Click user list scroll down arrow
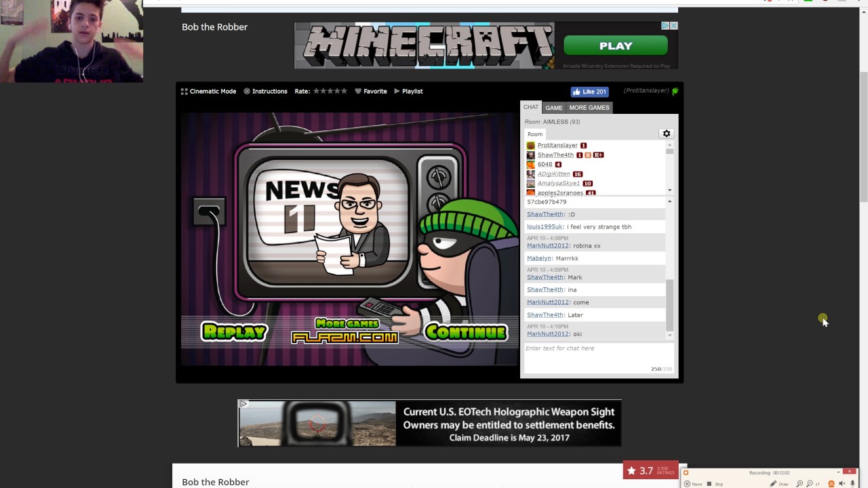The height and width of the screenshot is (488, 868). (x=669, y=190)
